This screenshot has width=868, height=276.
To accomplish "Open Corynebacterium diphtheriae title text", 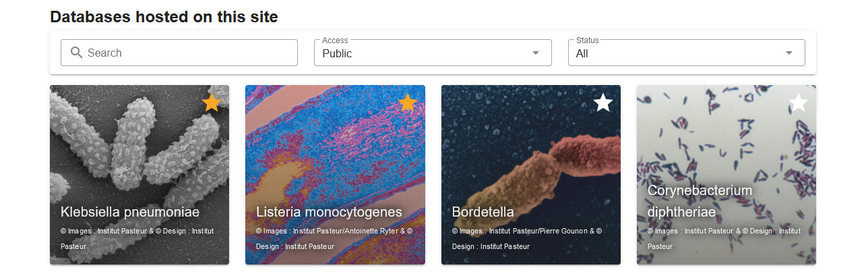I will pos(700,201).
